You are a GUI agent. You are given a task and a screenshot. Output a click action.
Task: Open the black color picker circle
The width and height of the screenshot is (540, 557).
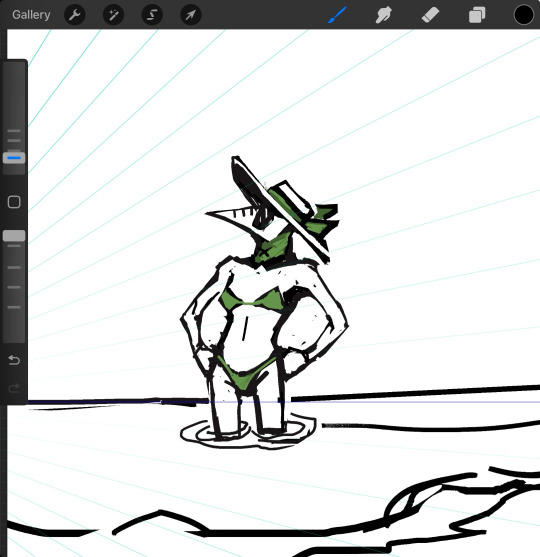tap(524, 15)
